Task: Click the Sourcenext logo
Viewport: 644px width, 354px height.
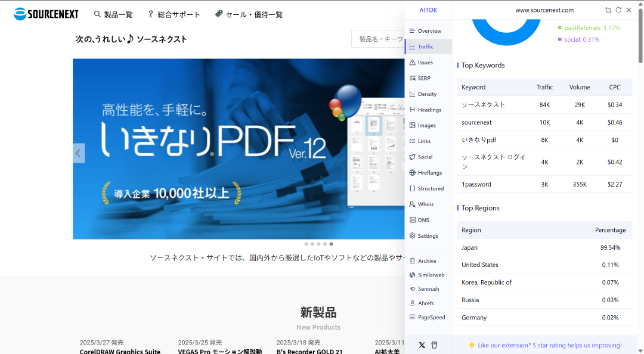Action: [46, 14]
